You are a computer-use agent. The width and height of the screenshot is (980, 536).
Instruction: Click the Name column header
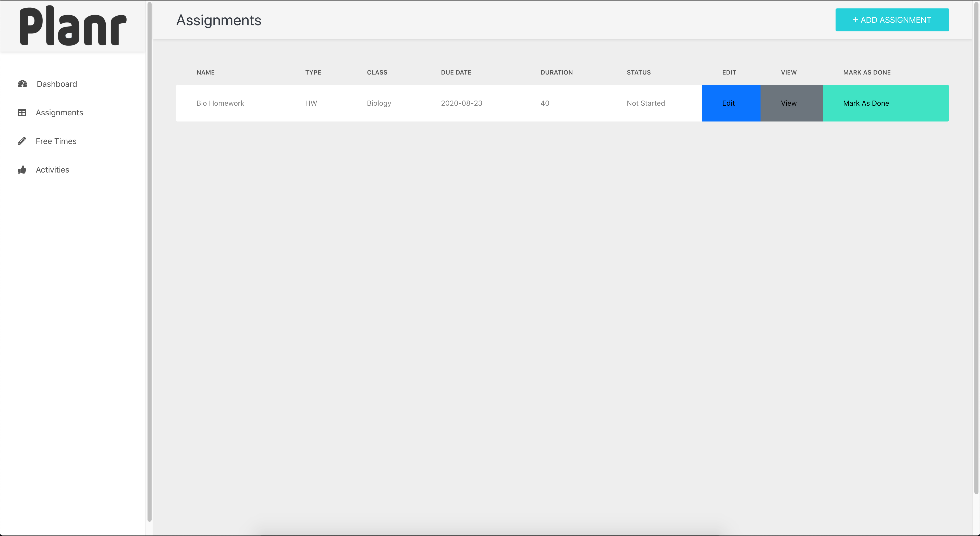coord(205,72)
